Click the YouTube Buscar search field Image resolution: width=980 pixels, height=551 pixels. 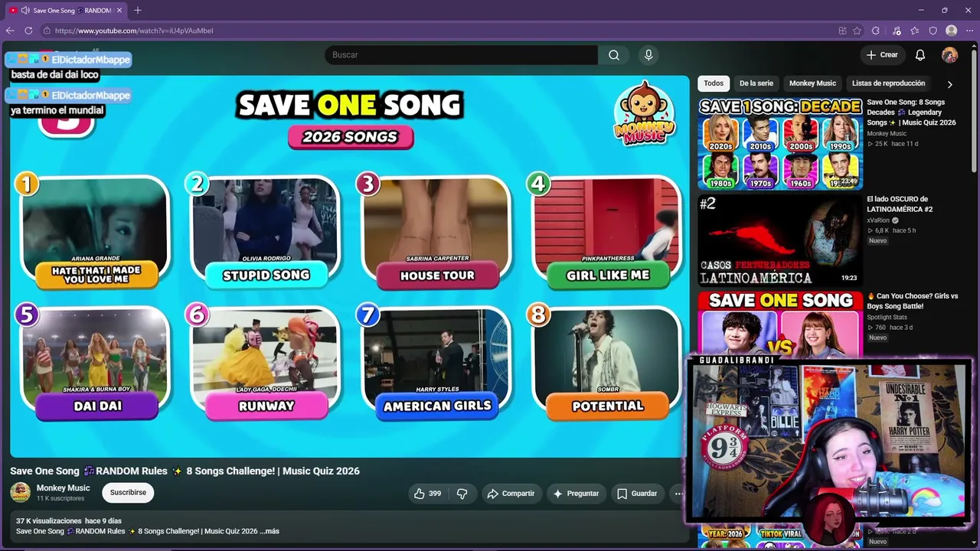tap(461, 55)
